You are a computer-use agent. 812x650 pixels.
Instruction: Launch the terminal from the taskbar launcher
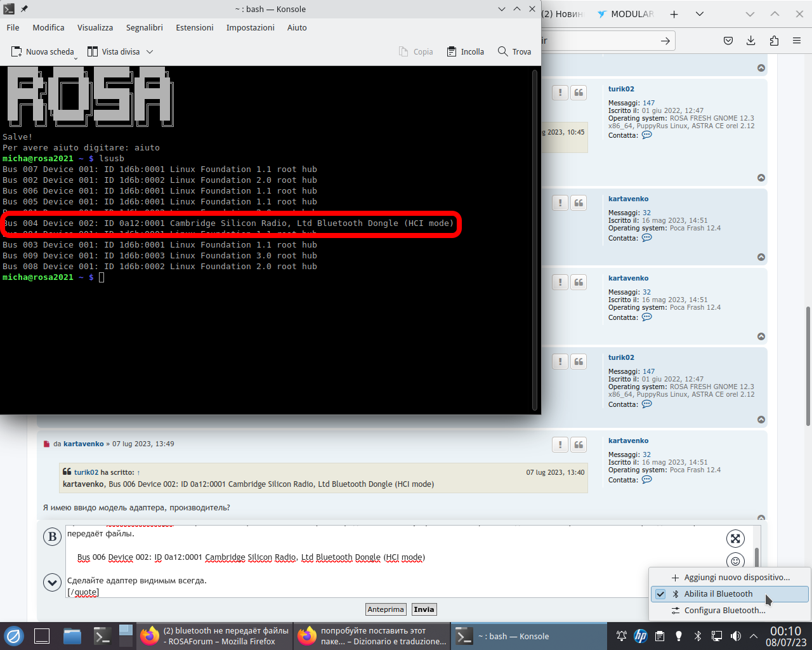coord(103,636)
